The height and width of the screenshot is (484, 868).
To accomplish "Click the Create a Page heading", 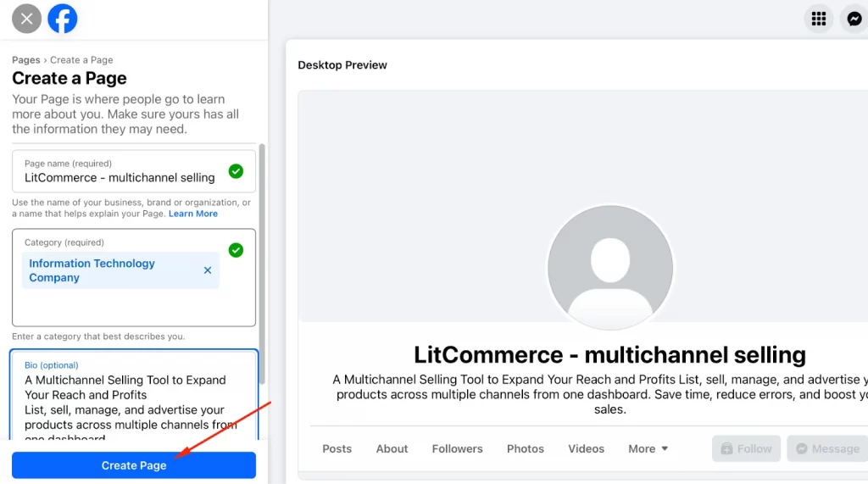I will [x=70, y=78].
